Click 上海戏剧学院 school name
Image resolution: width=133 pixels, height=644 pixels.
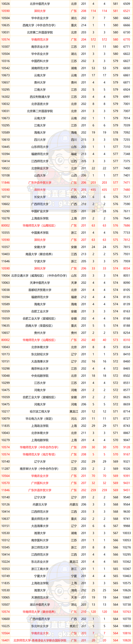tap(40, 440)
